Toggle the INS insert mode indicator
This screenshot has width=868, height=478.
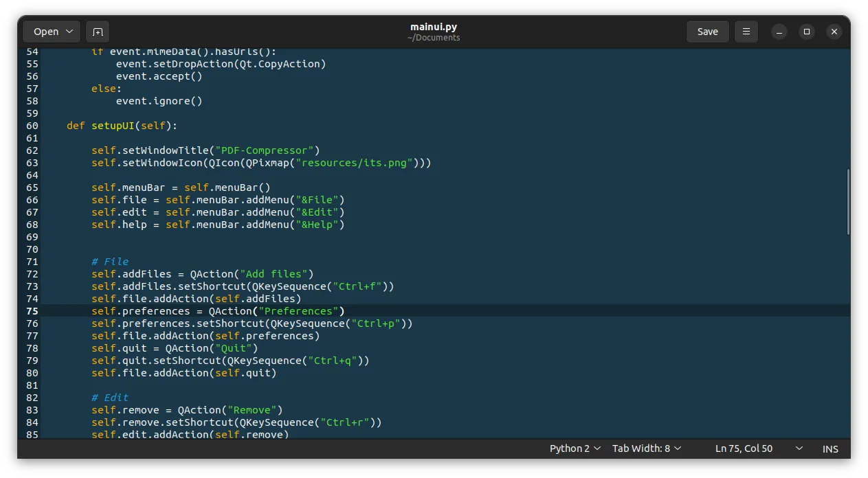tap(830, 448)
